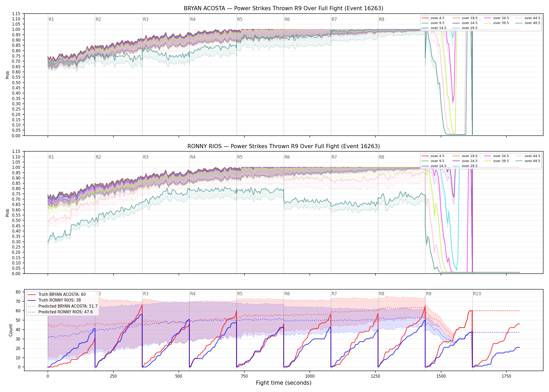Select 'over 29.5' legend entry in Ronny Rios chart
The width and height of the screenshot is (549, 392).
pos(465,166)
